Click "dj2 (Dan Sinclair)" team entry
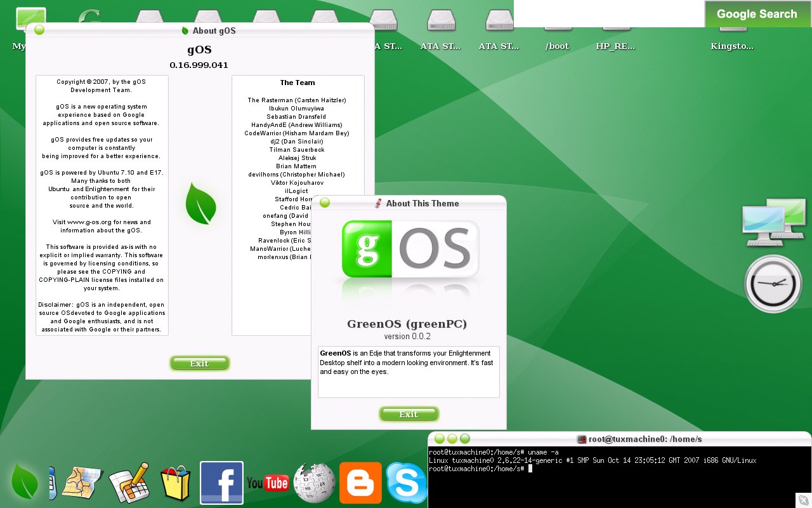Screen dimensions: 812x508 pos(297,142)
